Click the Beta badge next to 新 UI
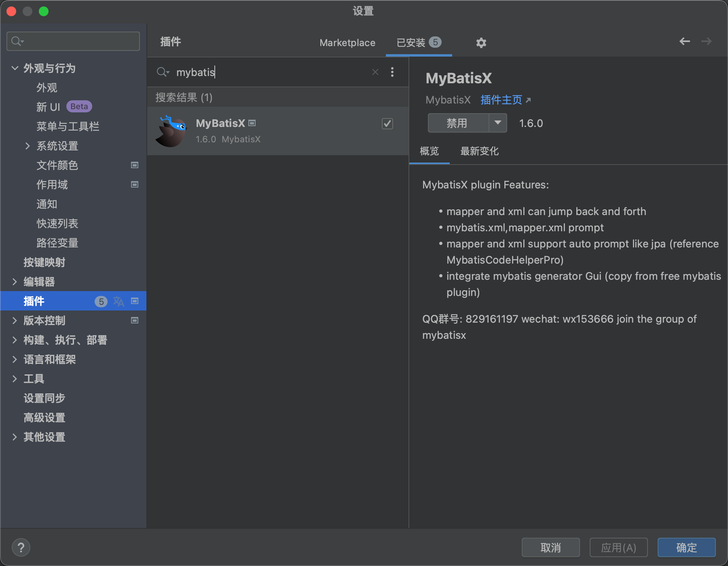Viewport: 728px width, 566px height. point(79,106)
